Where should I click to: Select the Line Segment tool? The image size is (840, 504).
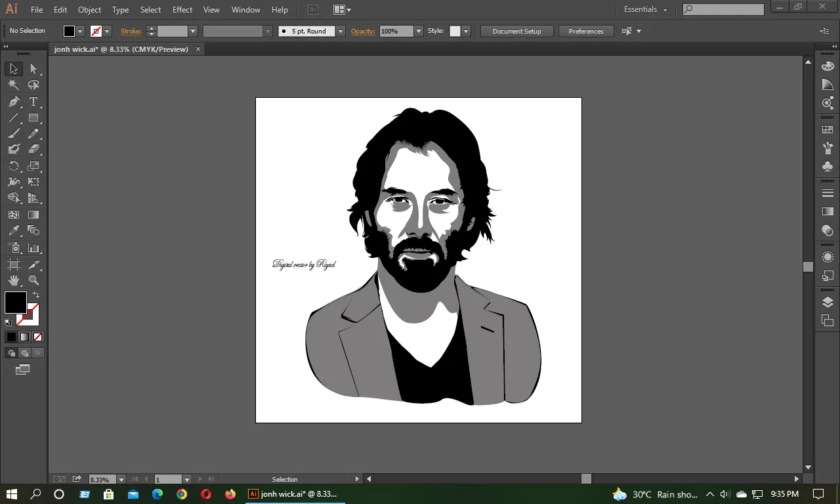pos(14,118)
